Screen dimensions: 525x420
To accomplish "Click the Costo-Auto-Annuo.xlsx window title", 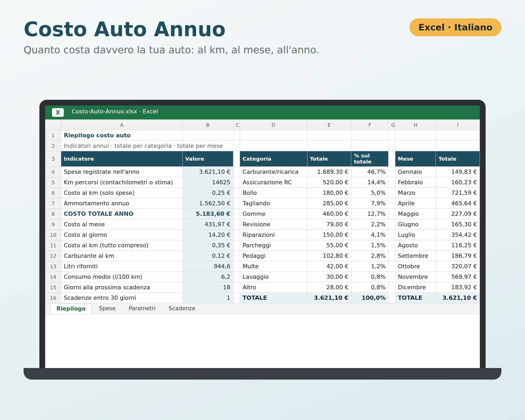I will (115, 112).
